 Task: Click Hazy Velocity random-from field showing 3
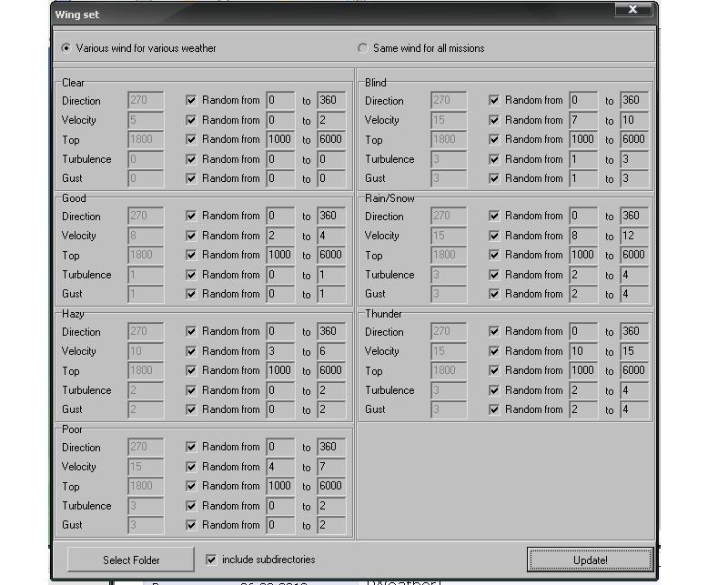coord(280,351)
